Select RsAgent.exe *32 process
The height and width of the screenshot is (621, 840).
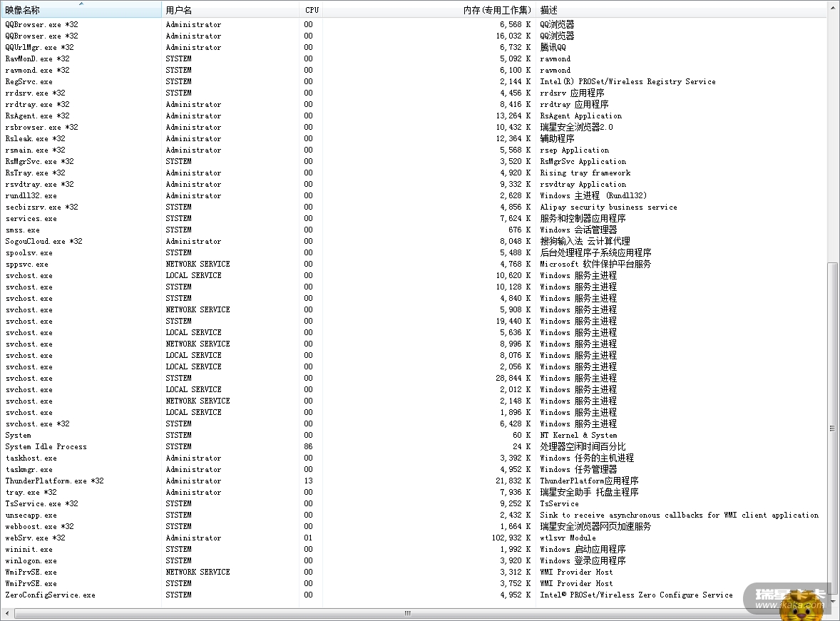(x=413, y=116)
